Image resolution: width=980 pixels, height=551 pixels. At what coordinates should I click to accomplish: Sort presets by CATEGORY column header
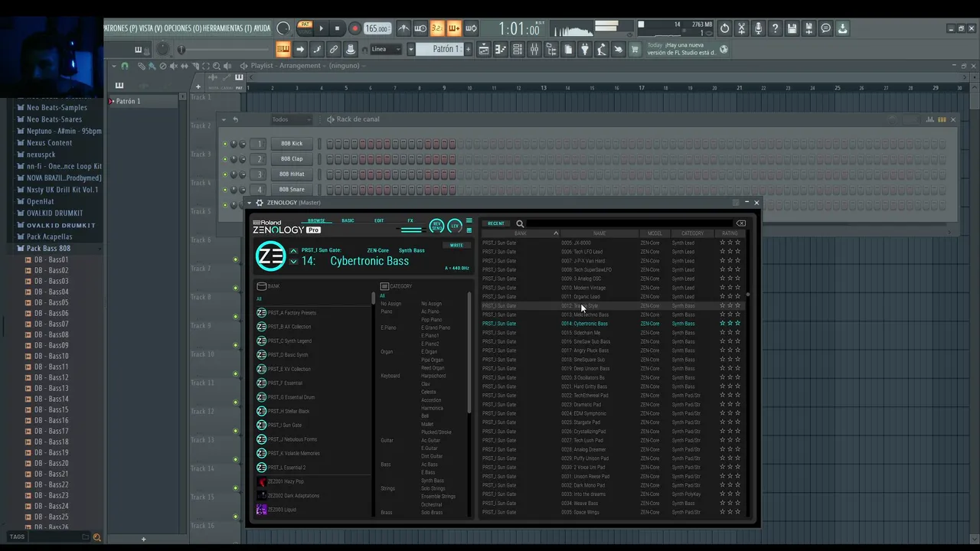click(x=692, y=233)
